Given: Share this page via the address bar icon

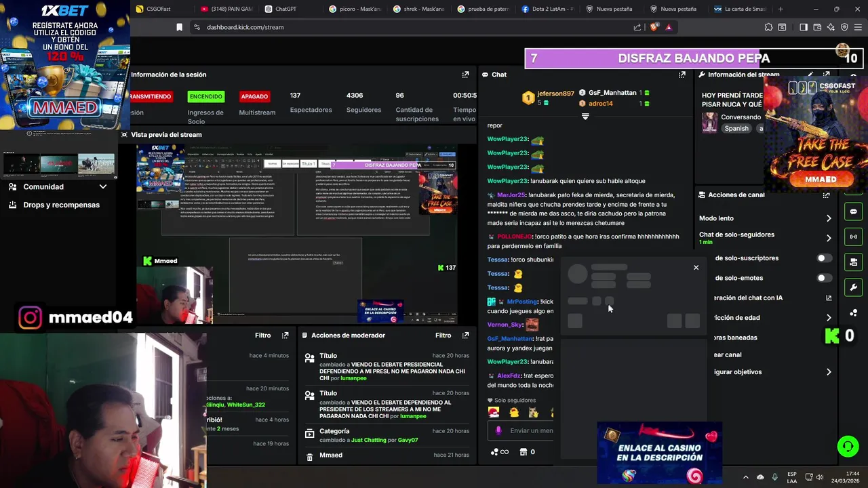Looking at the screenshot, I should tap(637, 27).
